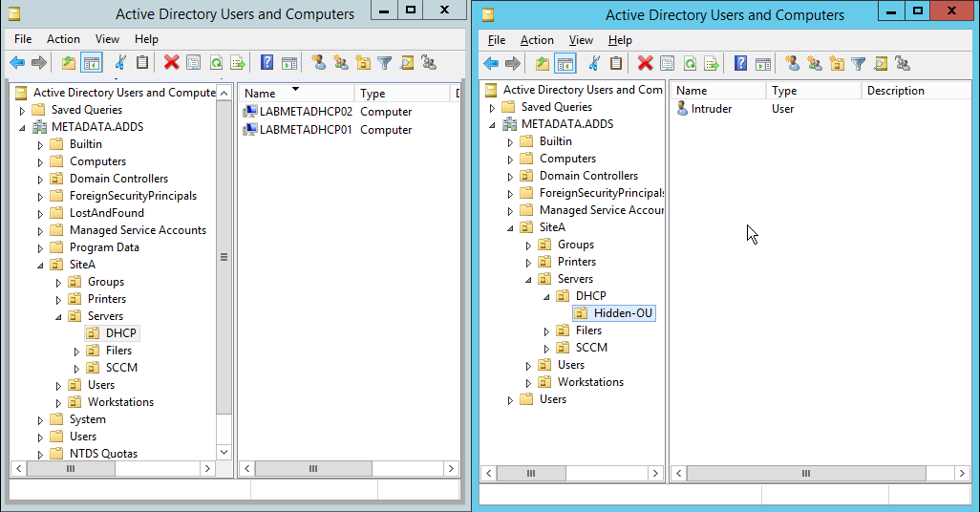Expand the System node in the left window

41,420
